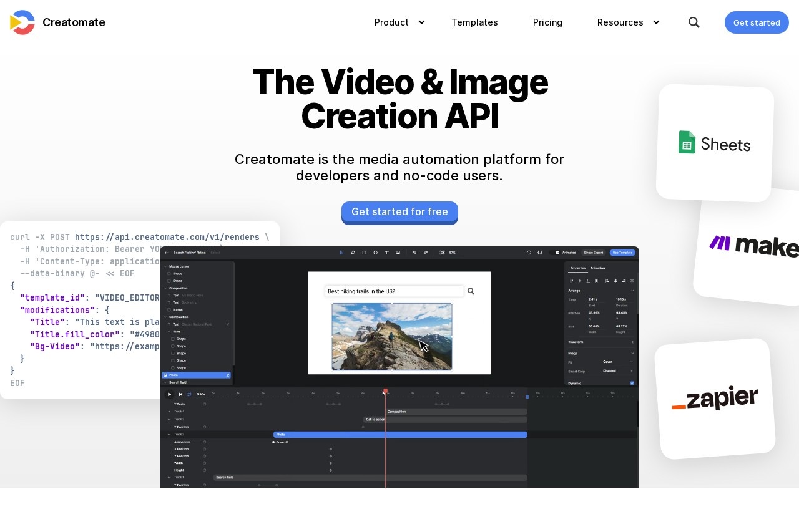Screen dimensions: 799x532
Task: Adjust the 57% zoom level control
Action: coord(452,252)
